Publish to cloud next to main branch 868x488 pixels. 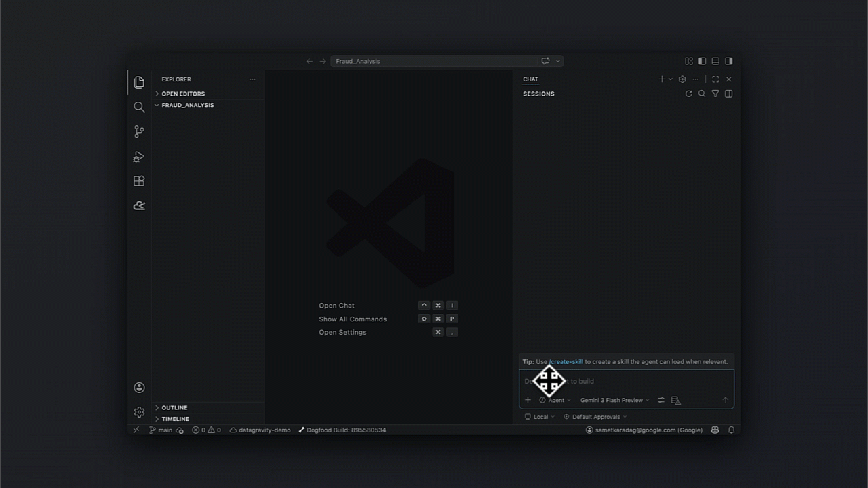point(180,430)
